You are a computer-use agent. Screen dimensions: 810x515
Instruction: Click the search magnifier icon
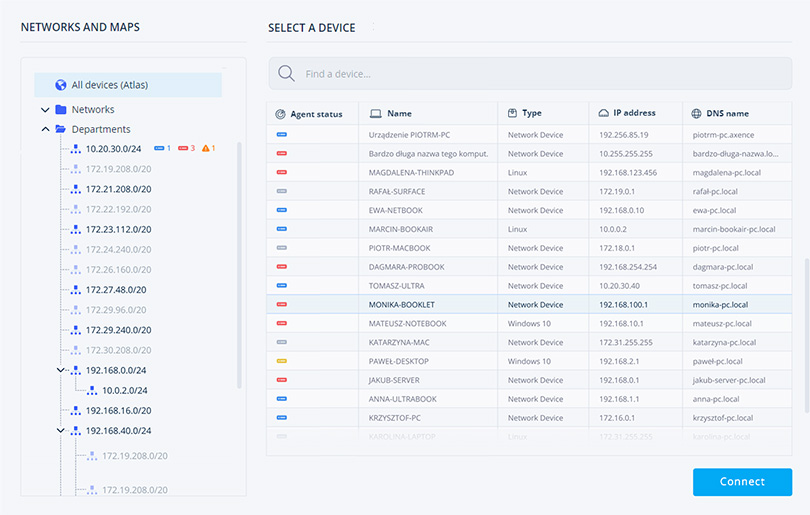(286, 73)
